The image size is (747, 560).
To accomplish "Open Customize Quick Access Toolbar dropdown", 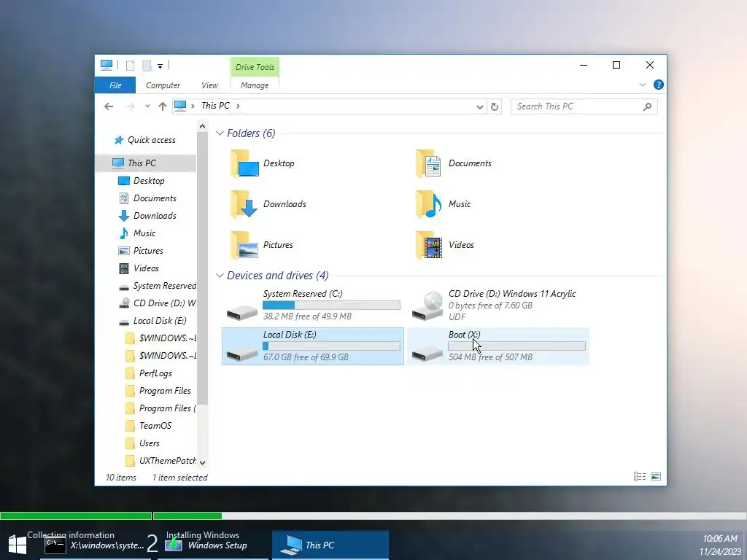I will tap(160, 66).
